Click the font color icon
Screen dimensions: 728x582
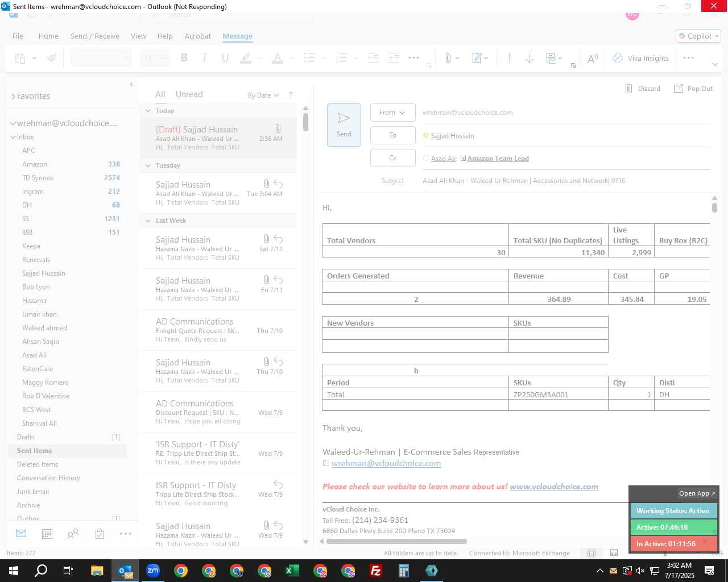[x=278, y=58]
